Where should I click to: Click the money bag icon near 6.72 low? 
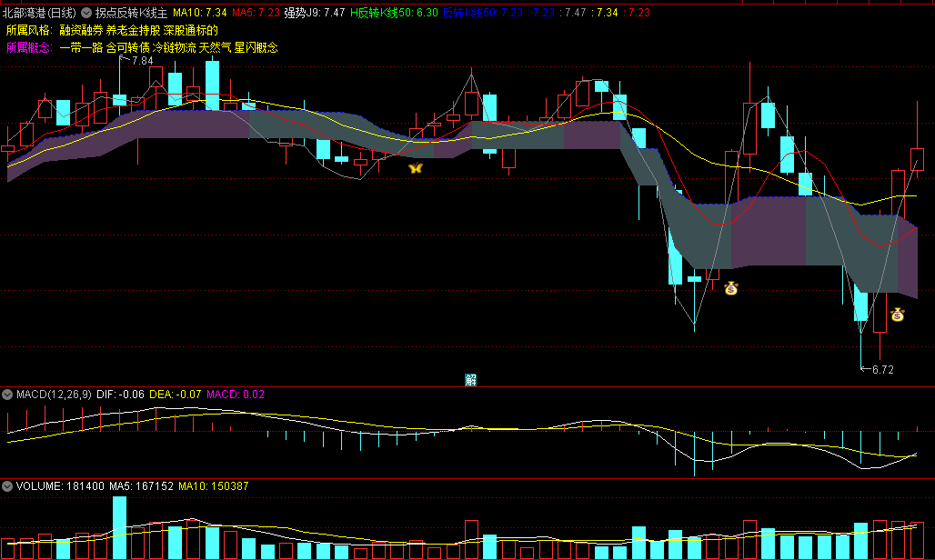[x=898, y=314]
